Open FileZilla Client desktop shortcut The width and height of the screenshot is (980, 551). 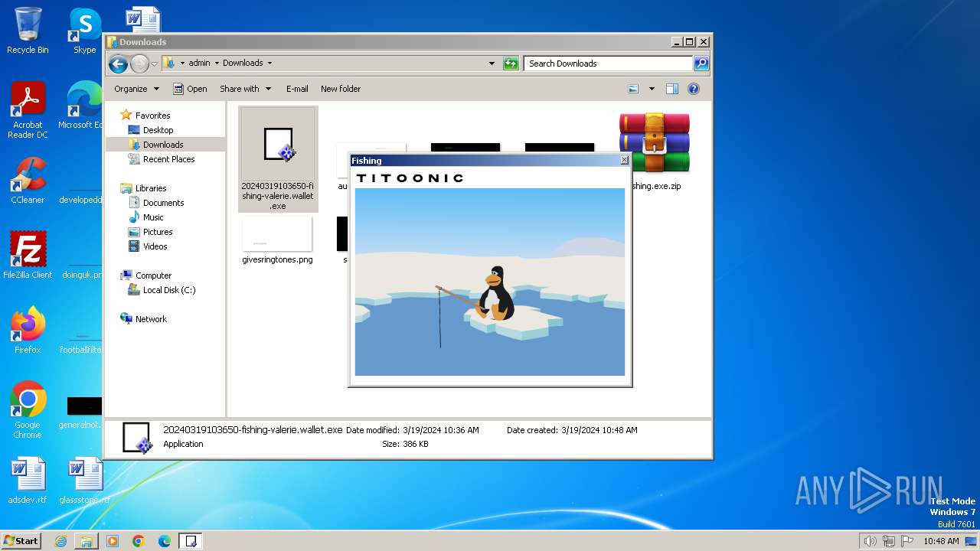tap(28, 255)
